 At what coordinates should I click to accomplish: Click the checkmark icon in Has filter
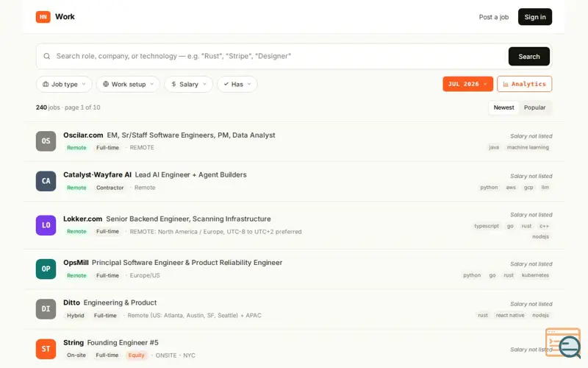click(x=226, y=84)
